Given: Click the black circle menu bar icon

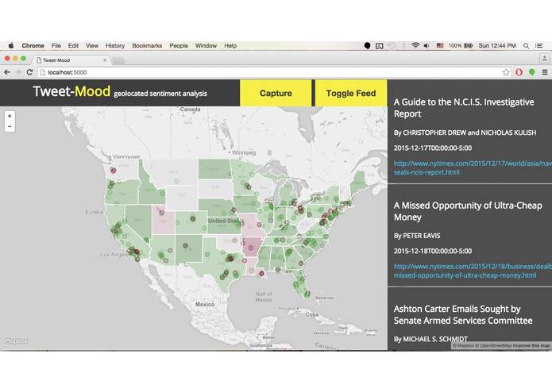Looking at the screenshot, I should pos(367,46).
